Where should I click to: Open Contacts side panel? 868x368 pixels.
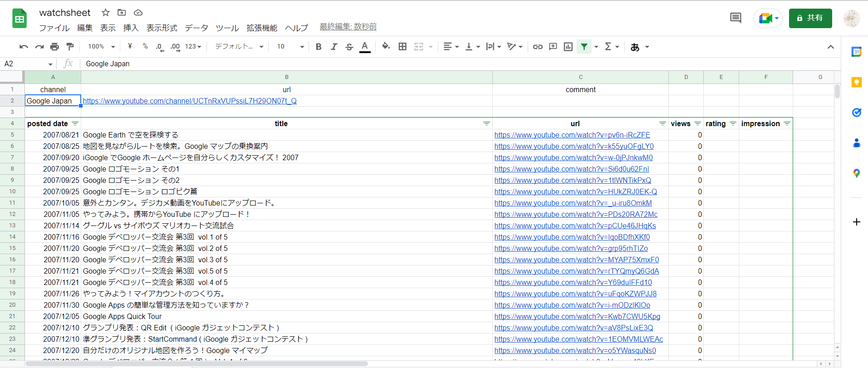856,143
